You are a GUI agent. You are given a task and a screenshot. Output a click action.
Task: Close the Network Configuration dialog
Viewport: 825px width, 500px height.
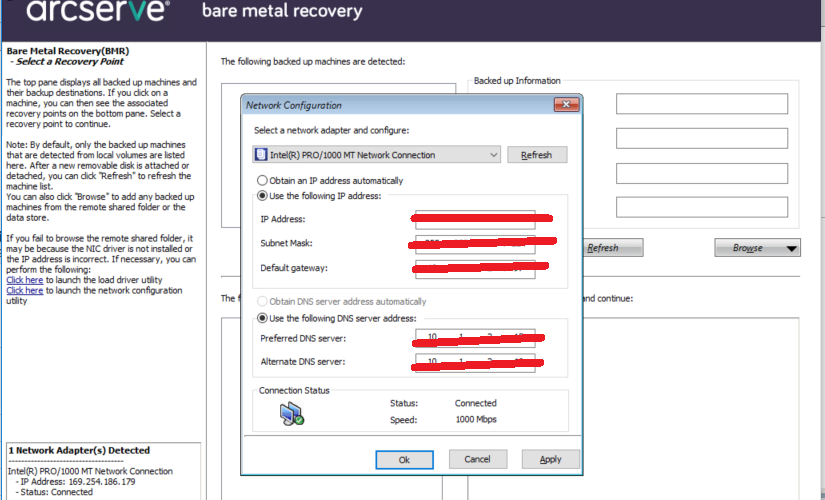(566, 104)
